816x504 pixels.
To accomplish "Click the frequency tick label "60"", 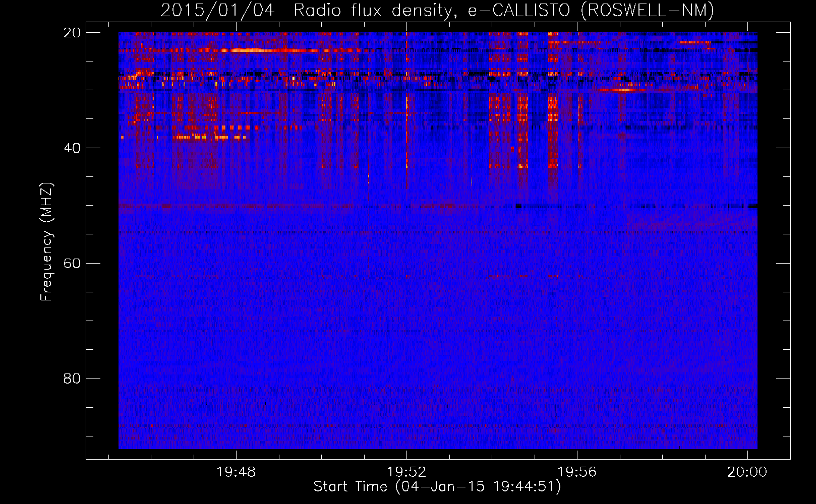I will [x=72, y=264].
